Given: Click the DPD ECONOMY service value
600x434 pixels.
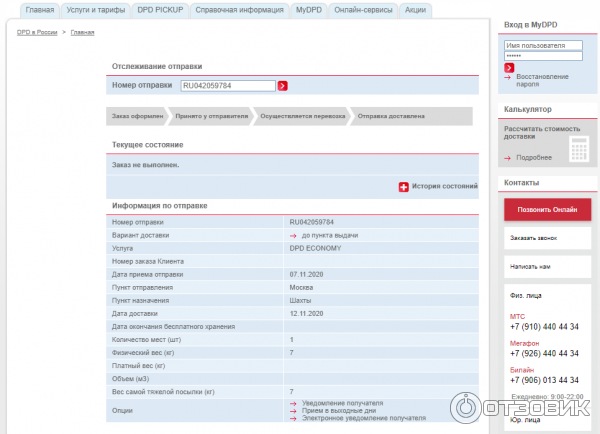Looking at the screenshot, I should [315, 248].
